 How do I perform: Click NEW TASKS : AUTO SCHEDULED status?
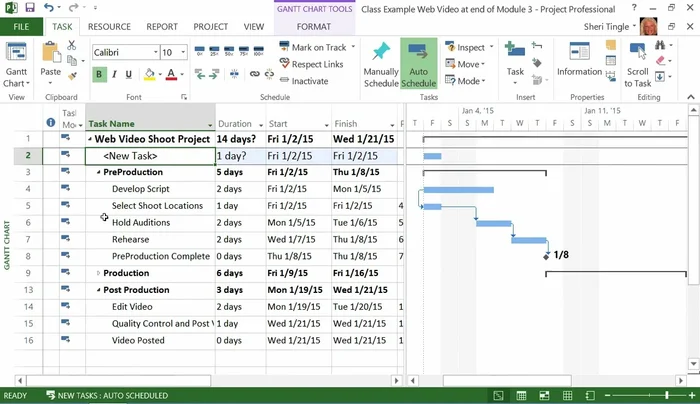(107, 396)
